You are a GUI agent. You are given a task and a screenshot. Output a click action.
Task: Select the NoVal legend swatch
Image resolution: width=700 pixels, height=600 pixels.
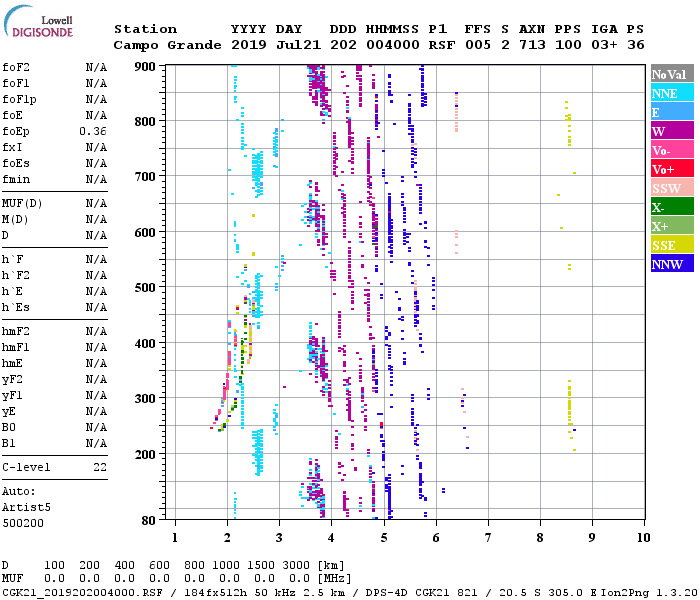pyautogui.click(x=672, y=74)
